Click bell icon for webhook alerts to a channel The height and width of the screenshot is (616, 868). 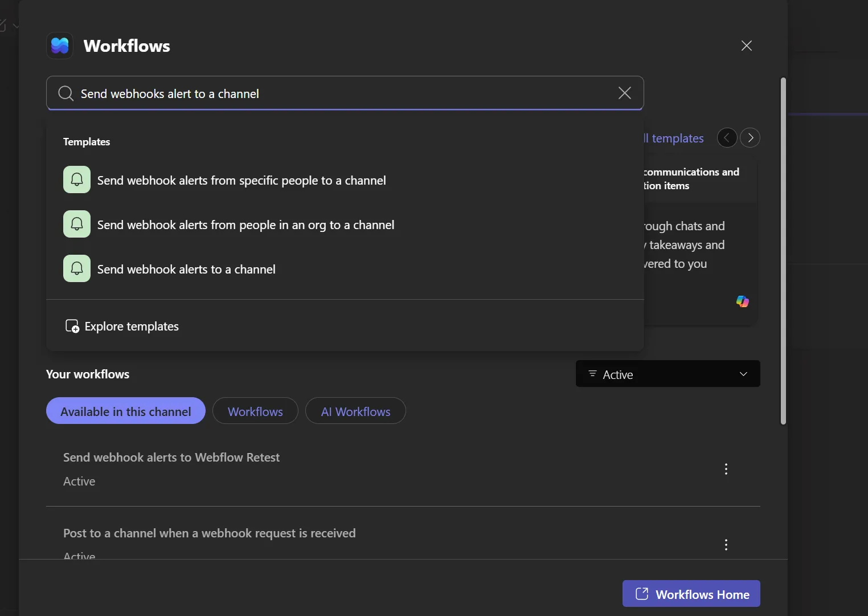pos(77,268)
